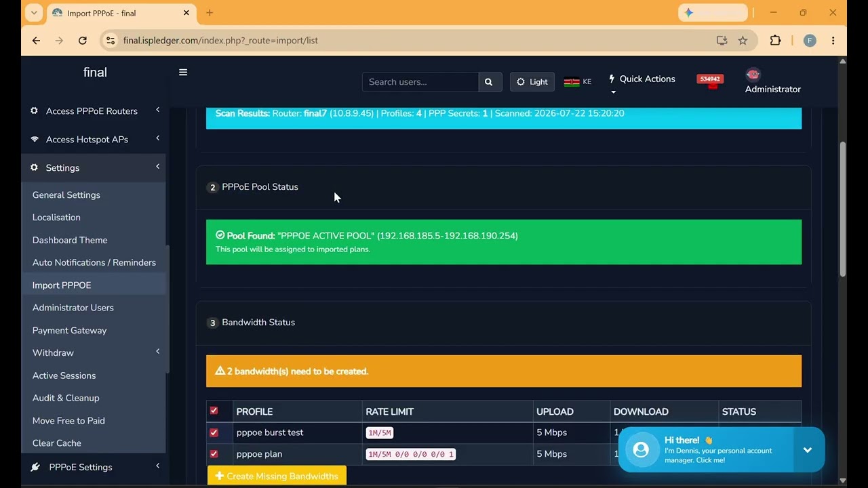Focus the Search users input field
868x488 pixels.
(420, 82)
